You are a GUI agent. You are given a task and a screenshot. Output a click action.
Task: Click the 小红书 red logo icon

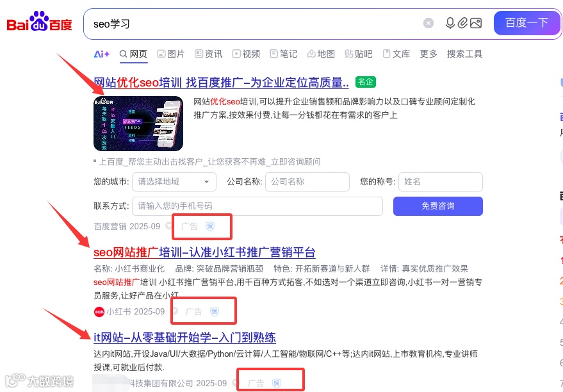pyautogui.click(x=99, y=311)
